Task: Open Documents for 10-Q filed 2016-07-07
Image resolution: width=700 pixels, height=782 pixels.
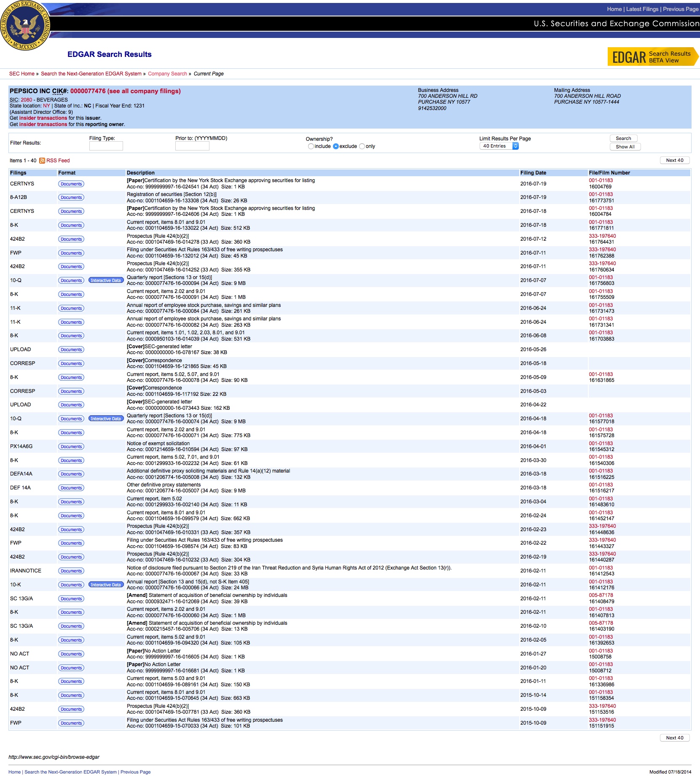Action: [x=71, y=280]
